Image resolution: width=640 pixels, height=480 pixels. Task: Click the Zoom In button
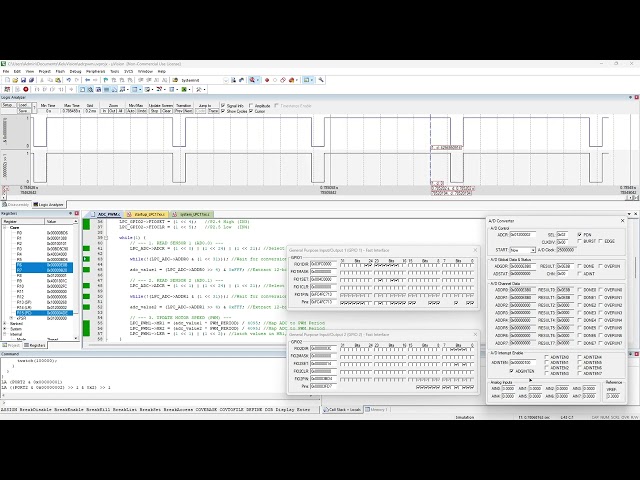click(104, 111)
